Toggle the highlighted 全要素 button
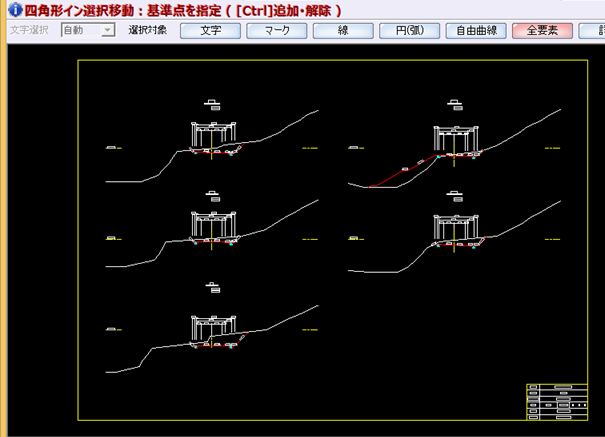This screenshot has height=437, width=605. 542,30
